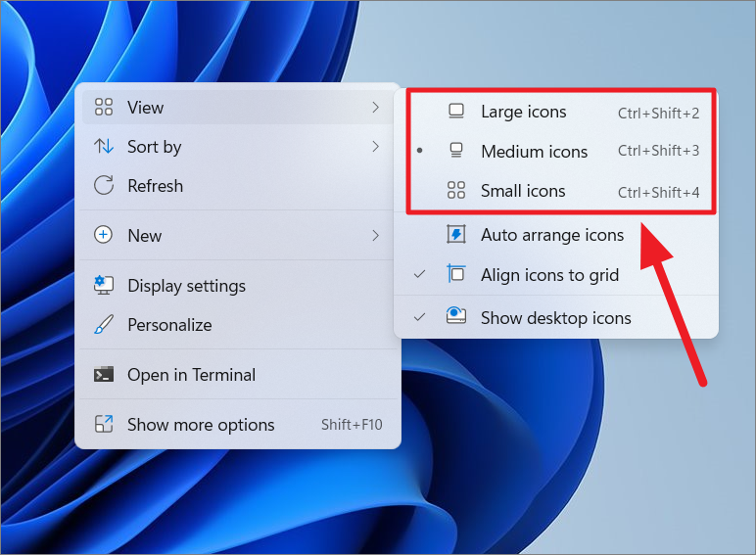Select the Medium icons radio bullet
756x555 pixels.
coord(419,151)
